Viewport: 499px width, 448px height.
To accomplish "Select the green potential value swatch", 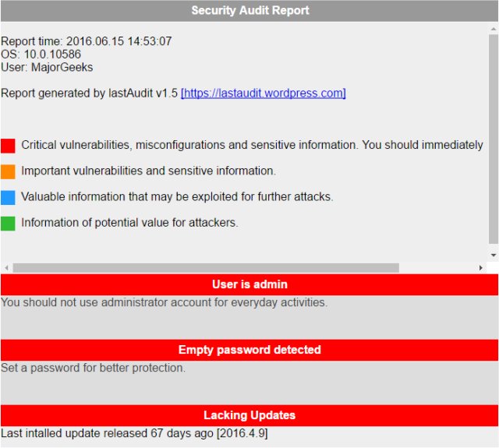I will (8, 224).
